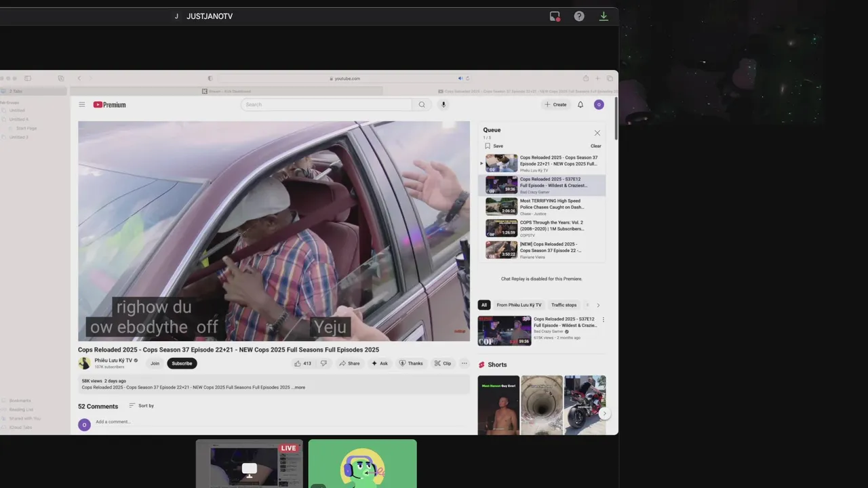Play queue item Most TERRIFYING High Speed
The width and height of the screenshot is (868, 488).
click(542, 207)
